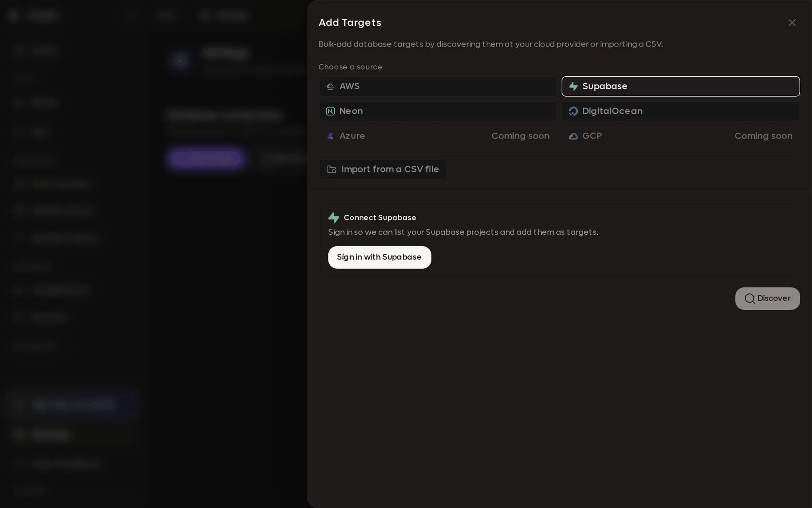The height and width of the screenshot is (508, 812).
Task: Click the CSV folder icon
Action: (332, 169)
